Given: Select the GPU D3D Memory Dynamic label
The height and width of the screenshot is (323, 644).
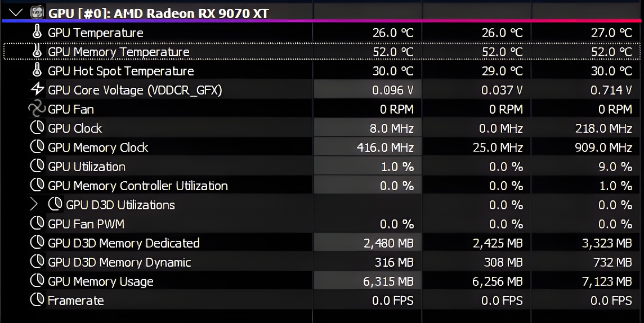Looking at the screenshot, I should (119, 262).
